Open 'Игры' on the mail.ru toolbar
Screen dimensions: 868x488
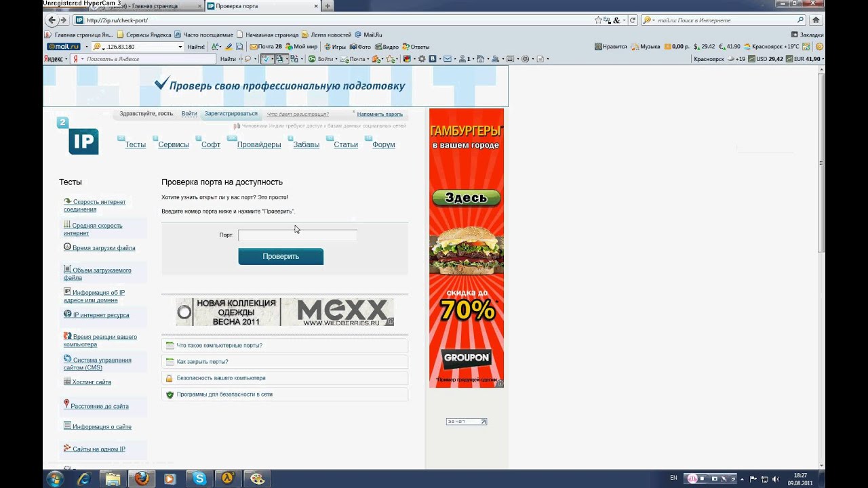(334, 47)
